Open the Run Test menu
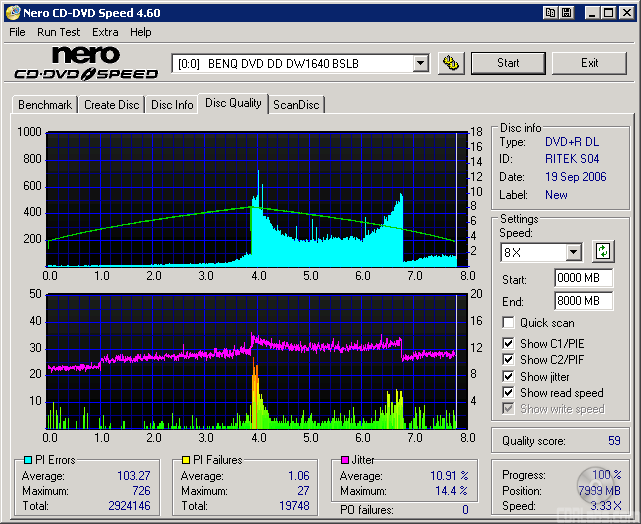Viewport: 641px width, 524px height. (59, 32)
